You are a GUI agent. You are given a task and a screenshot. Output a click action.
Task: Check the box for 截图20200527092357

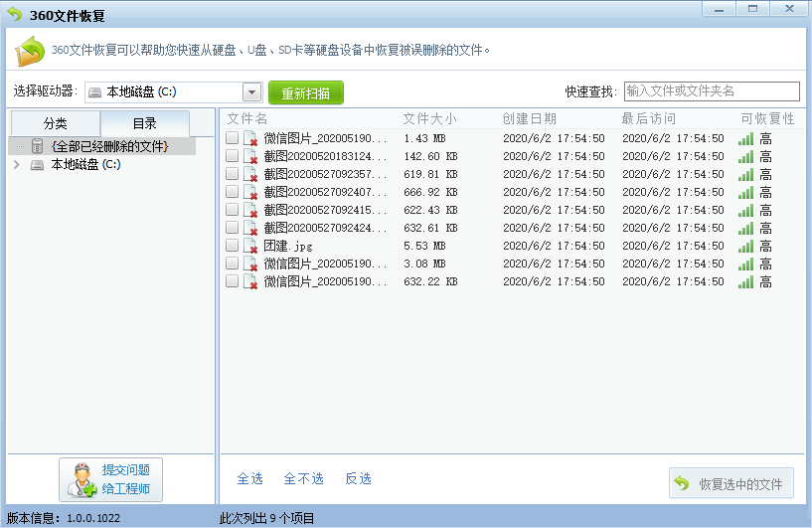(x=232, y=174)
